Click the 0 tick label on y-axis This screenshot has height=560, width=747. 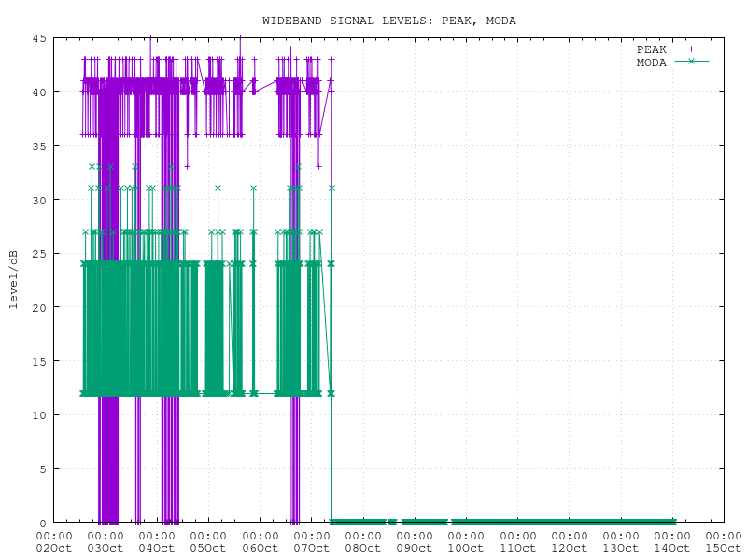tap(44, 523)
